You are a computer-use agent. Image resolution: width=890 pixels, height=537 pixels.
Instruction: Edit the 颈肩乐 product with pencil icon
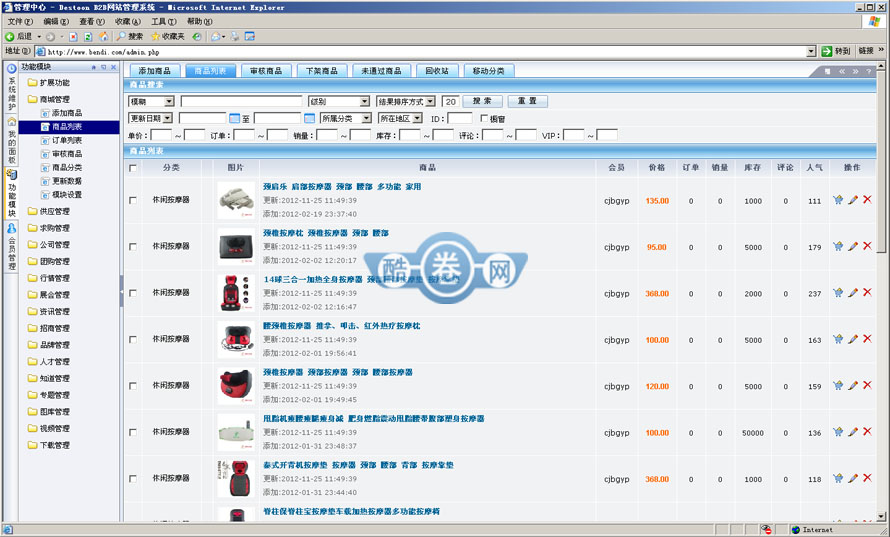pyautogui.click(x=853, y=200)
